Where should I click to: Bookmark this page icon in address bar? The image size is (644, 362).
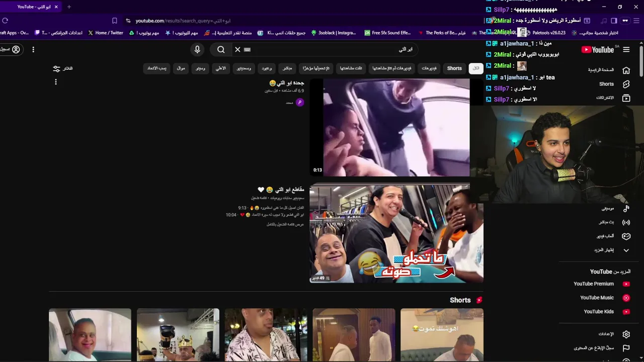click(x=115, y=21)
